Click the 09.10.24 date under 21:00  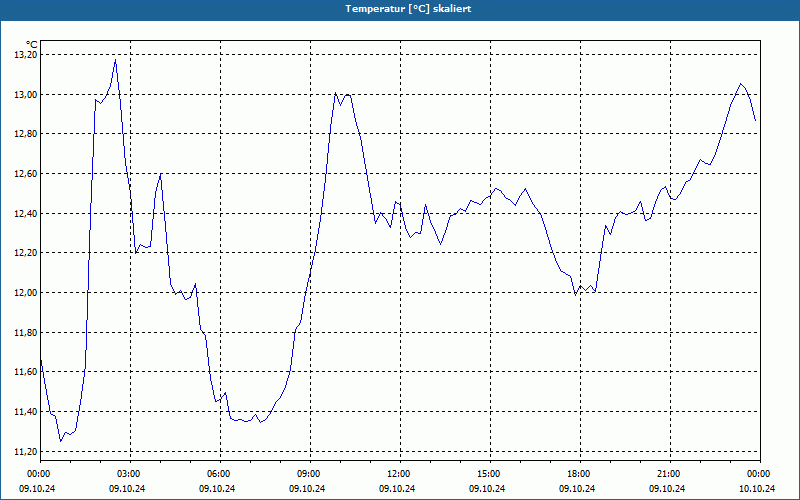[667, 488]
